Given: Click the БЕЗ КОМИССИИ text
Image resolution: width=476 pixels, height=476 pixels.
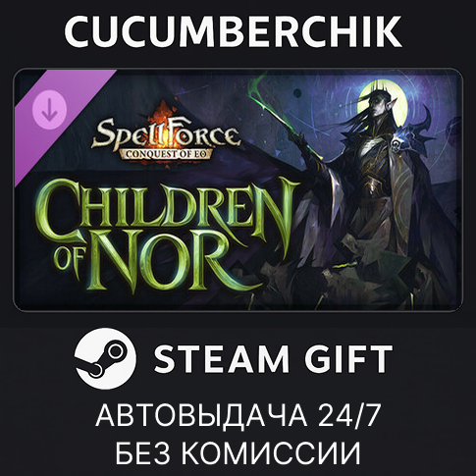Looking at the screenshot, I should (238, 452).
